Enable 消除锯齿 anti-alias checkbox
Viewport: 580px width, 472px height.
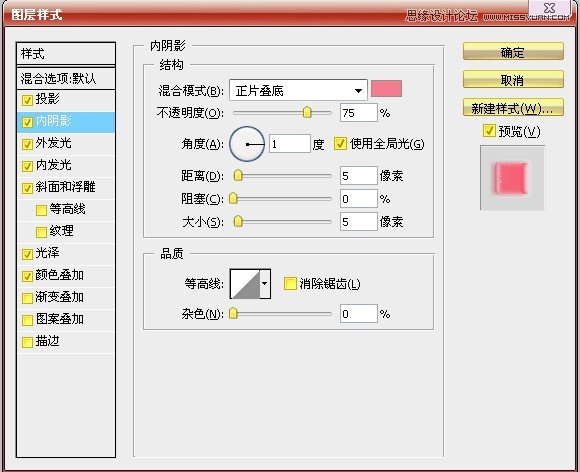tap(290, 284)
